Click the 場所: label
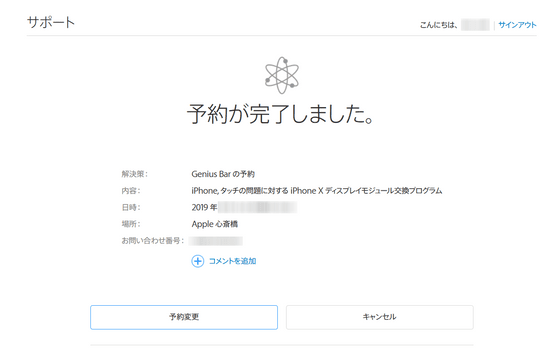 pos(131,224)
